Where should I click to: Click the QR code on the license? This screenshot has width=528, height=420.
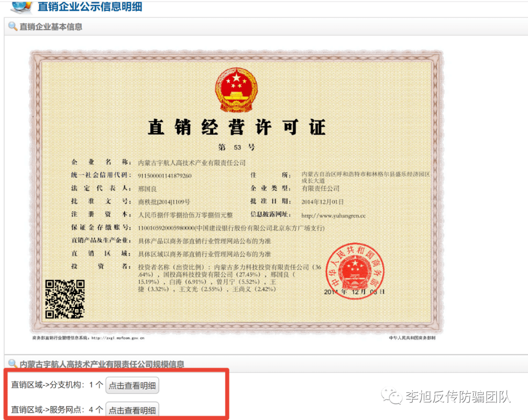pos(65,299)
